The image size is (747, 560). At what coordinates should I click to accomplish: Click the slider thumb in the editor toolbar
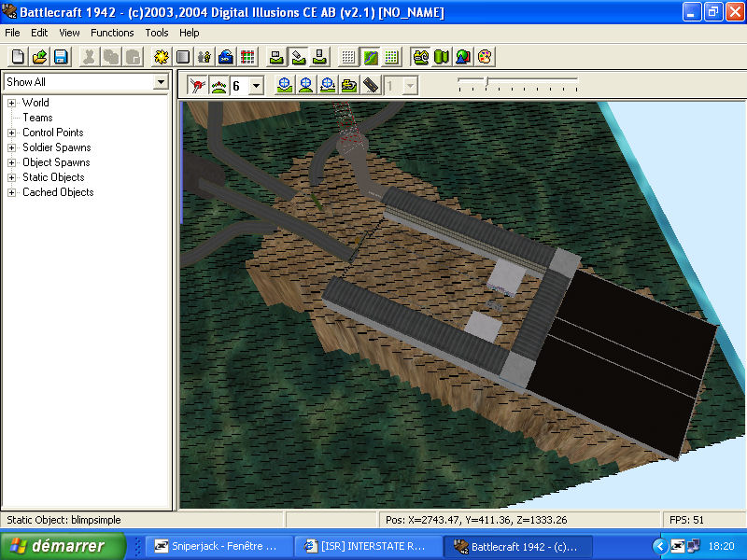tap(486, 82)
